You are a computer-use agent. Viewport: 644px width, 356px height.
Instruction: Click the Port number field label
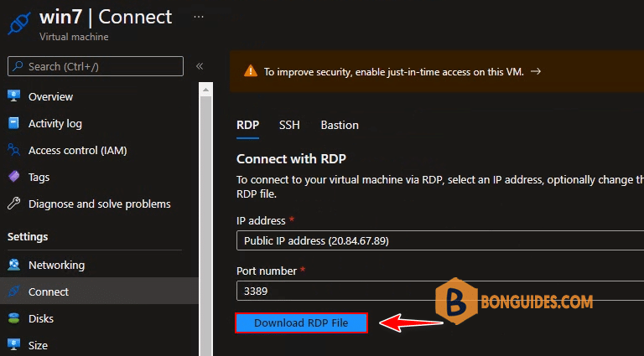pyautogui.click(x=267, y=271)
